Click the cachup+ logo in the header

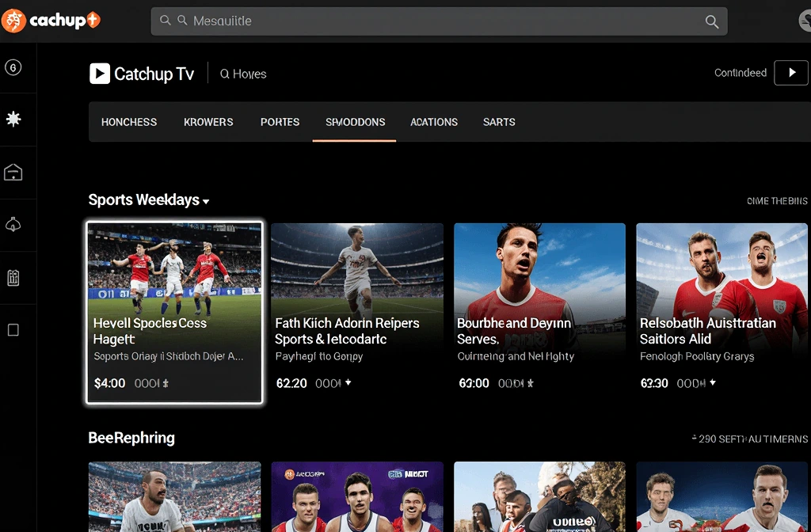pyautogui.click(x=51, y=21)
